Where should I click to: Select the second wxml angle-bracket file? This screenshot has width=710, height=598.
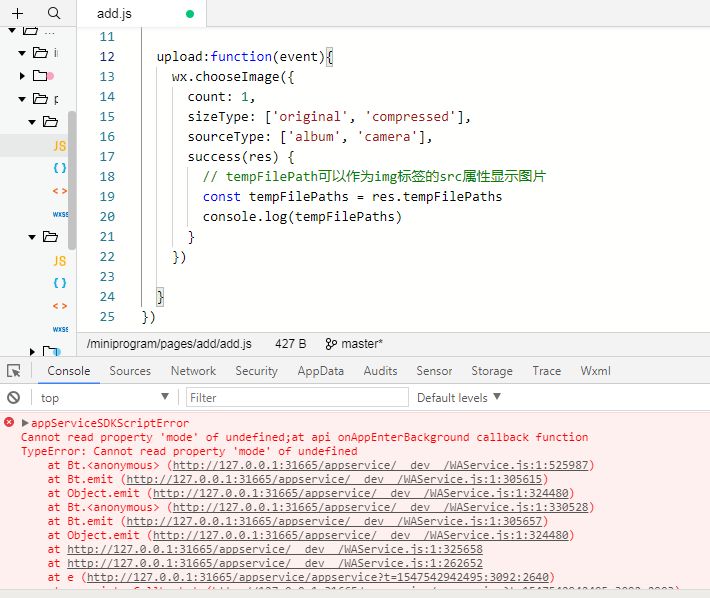(x=60, y=306)
